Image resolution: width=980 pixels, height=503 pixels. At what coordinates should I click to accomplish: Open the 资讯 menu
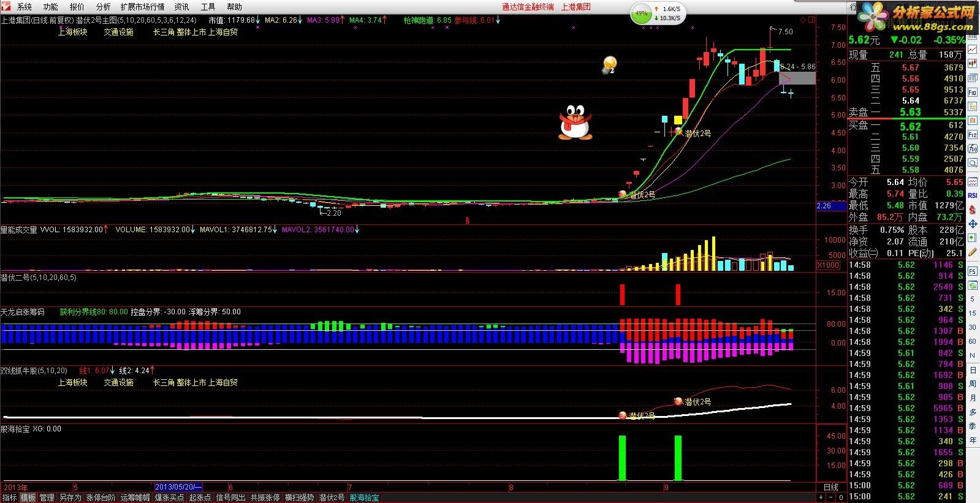pyautogui.click(x=181, y=7)
